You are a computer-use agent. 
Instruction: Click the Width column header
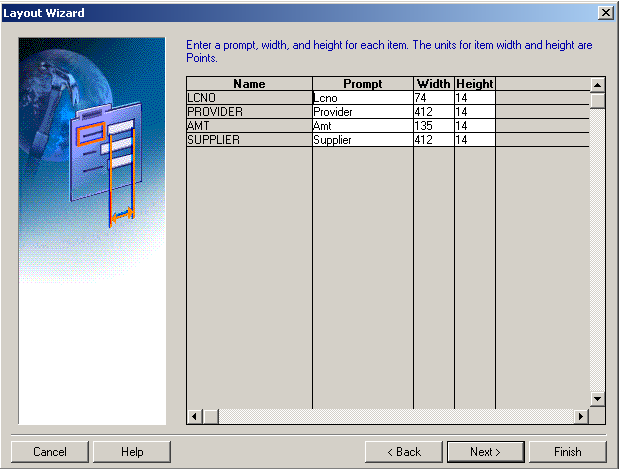point(434,84)
